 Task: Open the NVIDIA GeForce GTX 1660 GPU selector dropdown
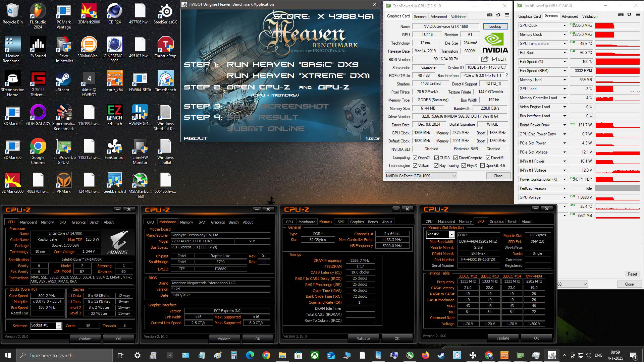click(x=421, y=176)
